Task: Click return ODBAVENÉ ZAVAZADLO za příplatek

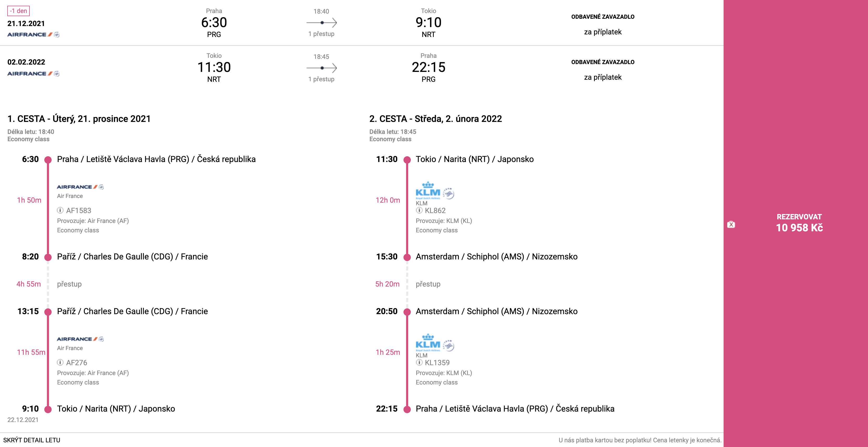Action: click(602, 70)
